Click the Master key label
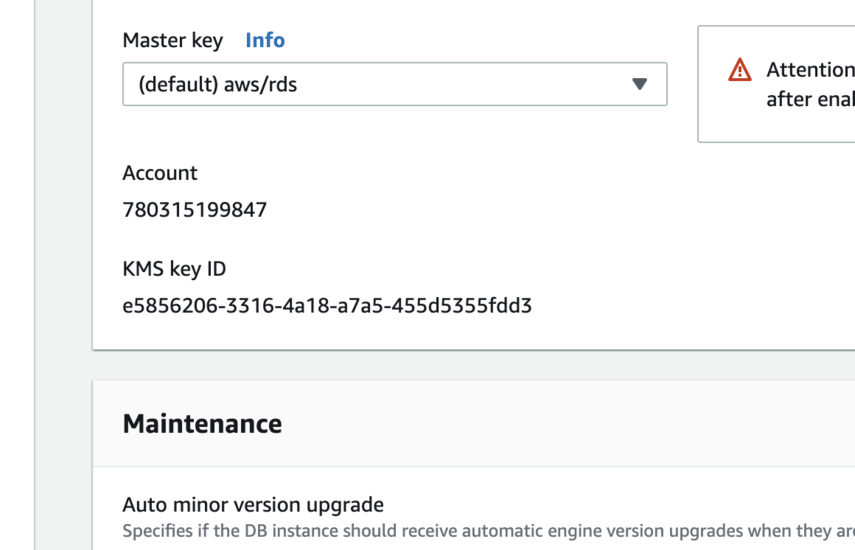Viewport: 855px width, 550px height. (172, 40)
